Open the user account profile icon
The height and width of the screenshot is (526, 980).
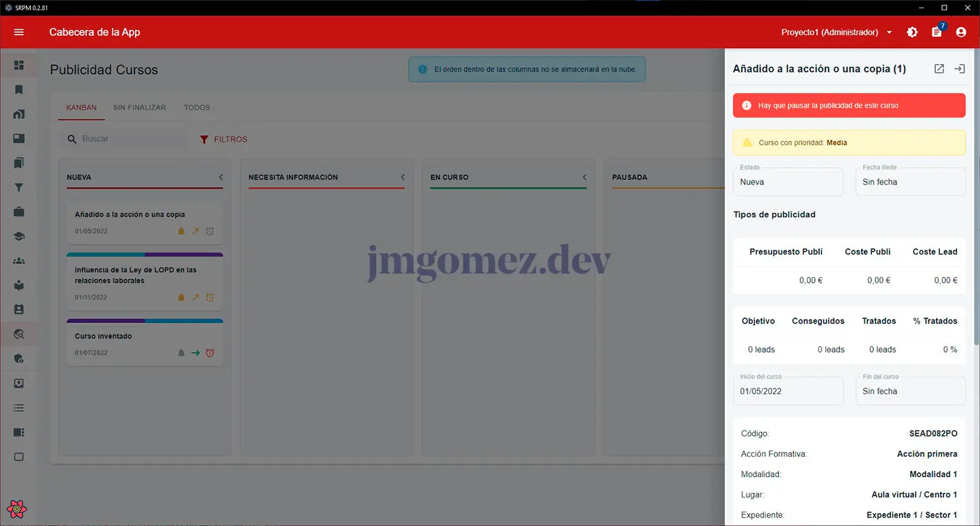(961, 32)
